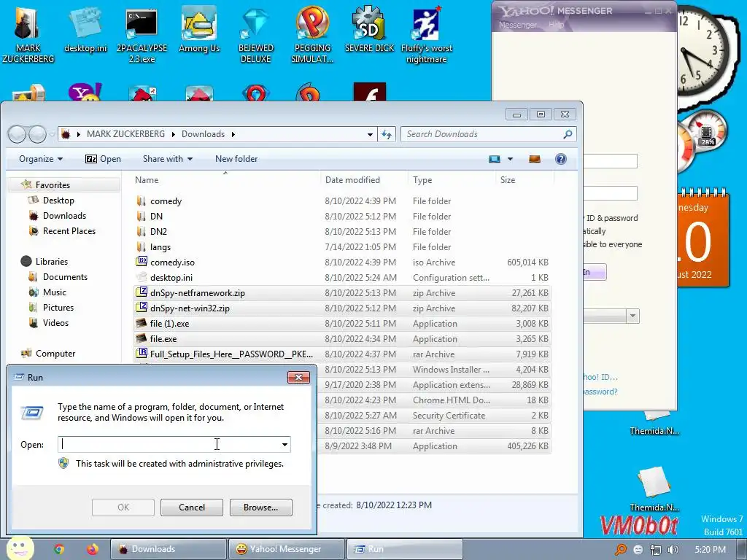Select Documents under Libraries

click(x=65, y=276)
